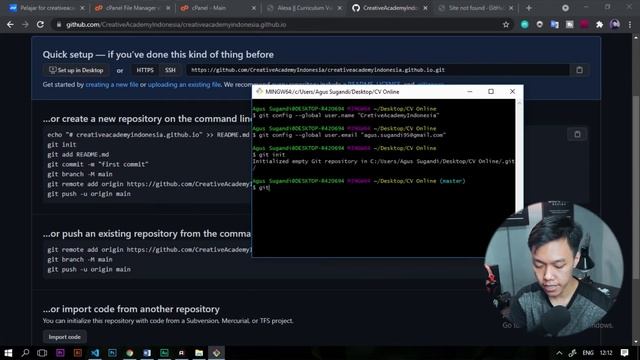Click the Chrome address bar URL
This screenshot has height=360, width=640.
[x=176, y=24]
